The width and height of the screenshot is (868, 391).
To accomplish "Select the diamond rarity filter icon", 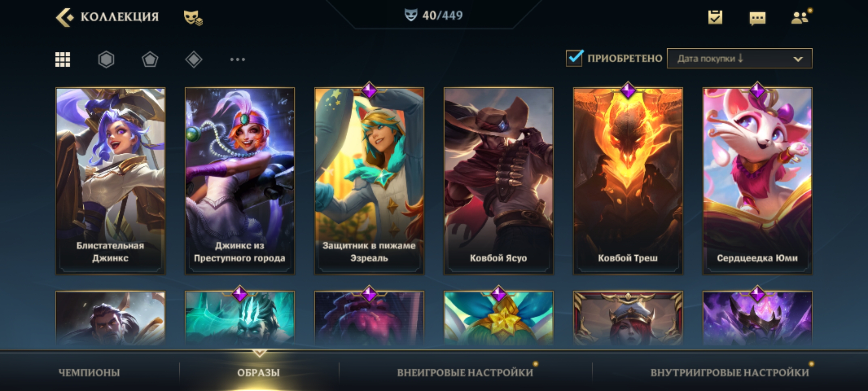I will tap(193, 59).
